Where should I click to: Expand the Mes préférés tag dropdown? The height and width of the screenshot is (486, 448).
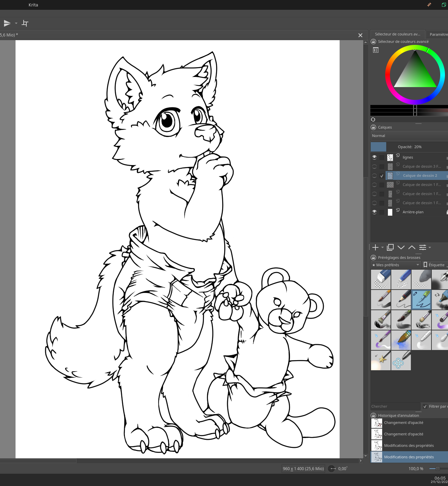coord(396,265)
